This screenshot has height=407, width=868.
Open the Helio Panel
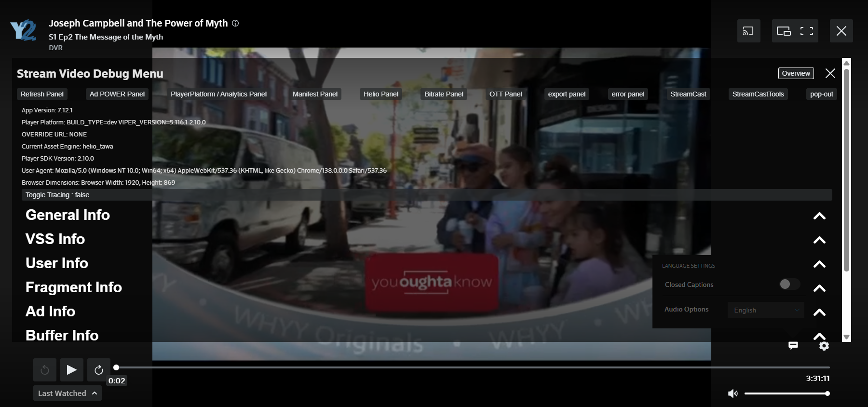tap(381, 94)
